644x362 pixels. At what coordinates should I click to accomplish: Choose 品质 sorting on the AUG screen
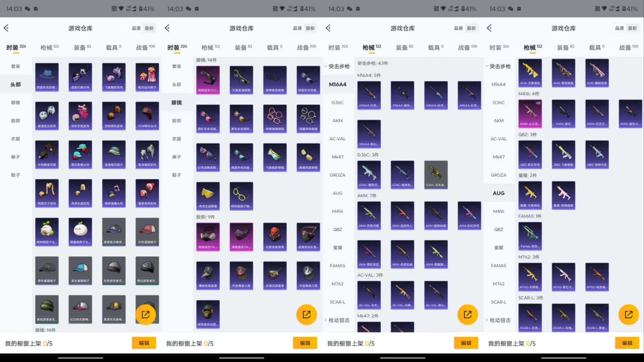coord(619,28)
